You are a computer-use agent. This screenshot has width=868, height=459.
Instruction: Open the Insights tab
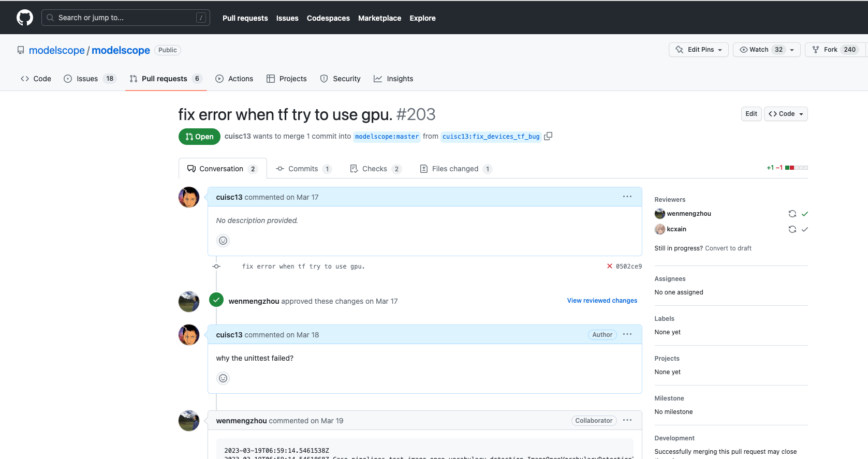pyautogui.click(x=393, y=79)
